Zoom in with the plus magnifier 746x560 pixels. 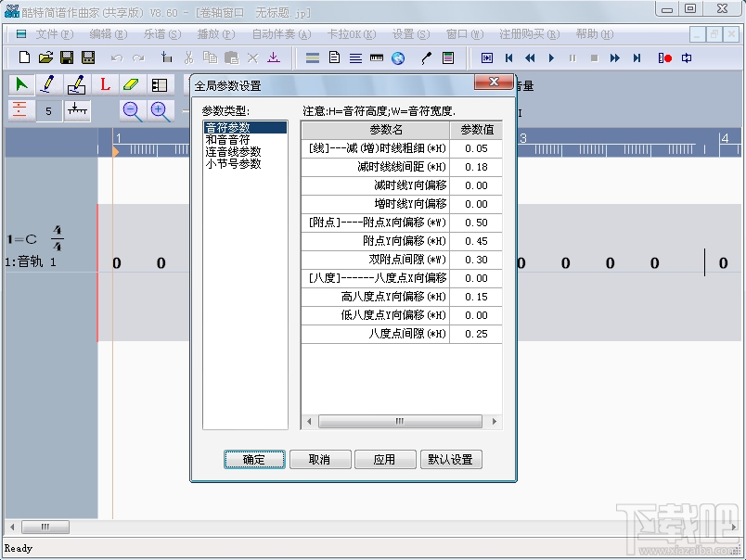coord(158,110)
